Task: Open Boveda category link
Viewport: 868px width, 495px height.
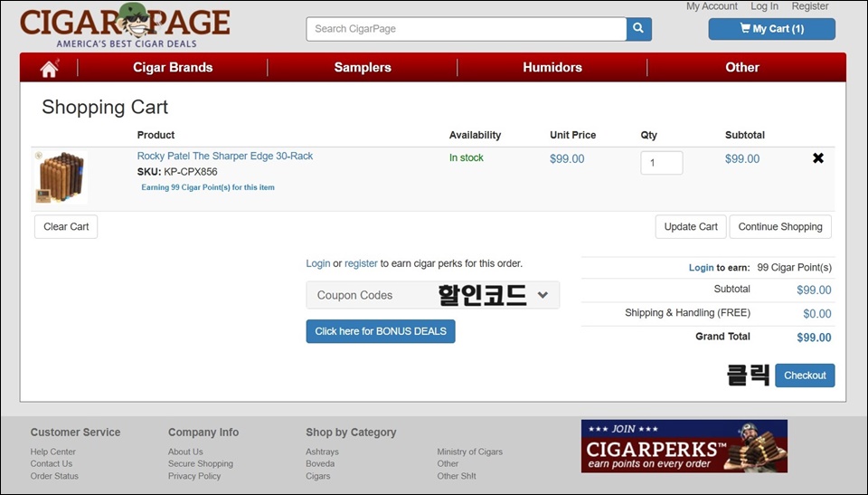Action: [x=320, y=464]
